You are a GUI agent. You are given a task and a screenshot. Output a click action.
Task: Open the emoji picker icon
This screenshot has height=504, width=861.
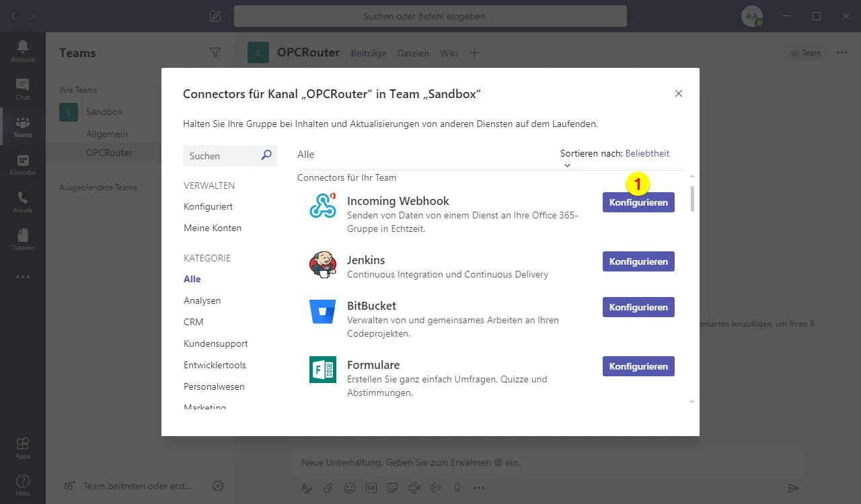click(x=350, y=488)
